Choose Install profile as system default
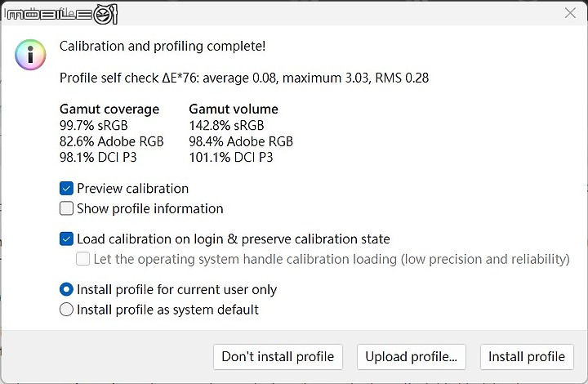This screenshot has height=384, width=588. (x=66, y=310)
